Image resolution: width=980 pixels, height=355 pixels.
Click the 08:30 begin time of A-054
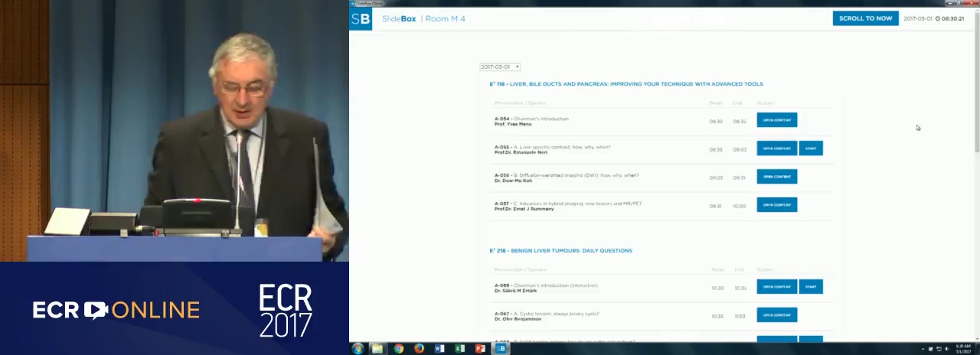(x=715, y=122)
